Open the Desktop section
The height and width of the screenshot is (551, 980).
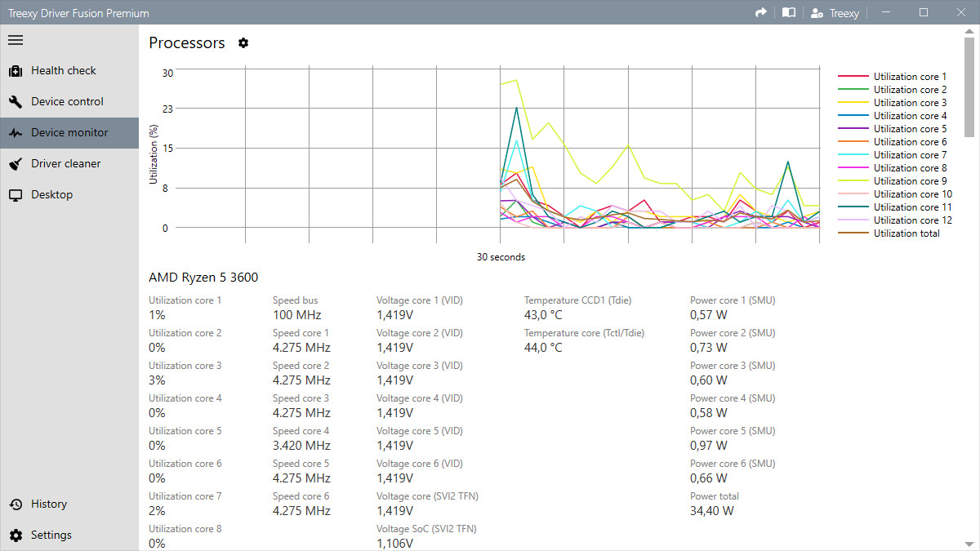pos(51,195)
